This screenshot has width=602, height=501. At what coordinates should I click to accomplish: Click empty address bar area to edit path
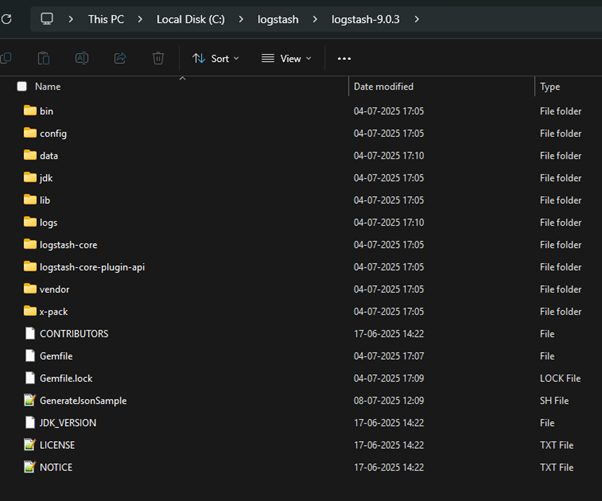[513, 19]
